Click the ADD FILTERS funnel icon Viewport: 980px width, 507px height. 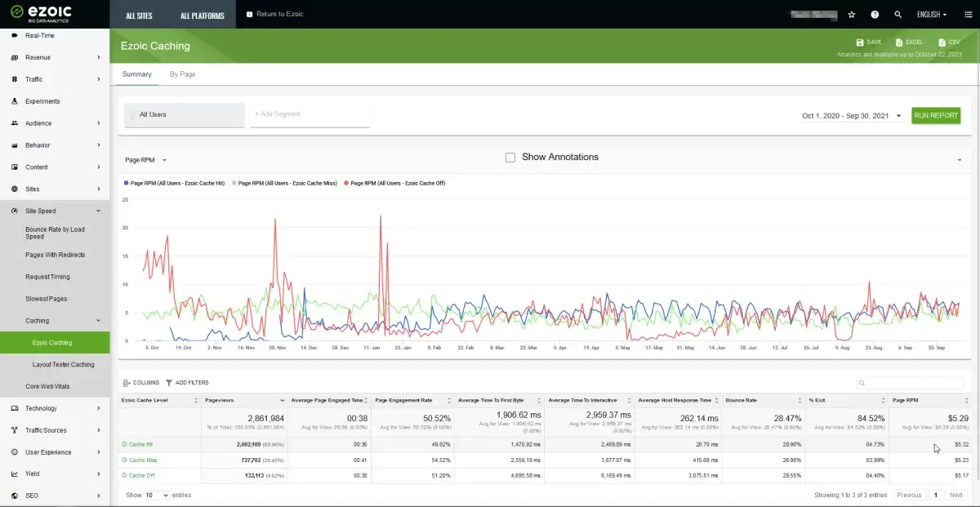(169, 383)
